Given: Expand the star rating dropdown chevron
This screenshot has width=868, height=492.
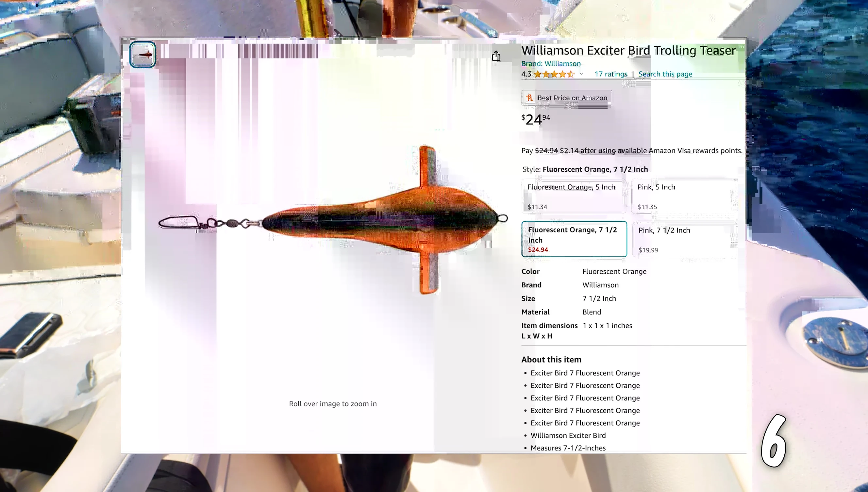Looking at the screenshot, I should 581,74.
